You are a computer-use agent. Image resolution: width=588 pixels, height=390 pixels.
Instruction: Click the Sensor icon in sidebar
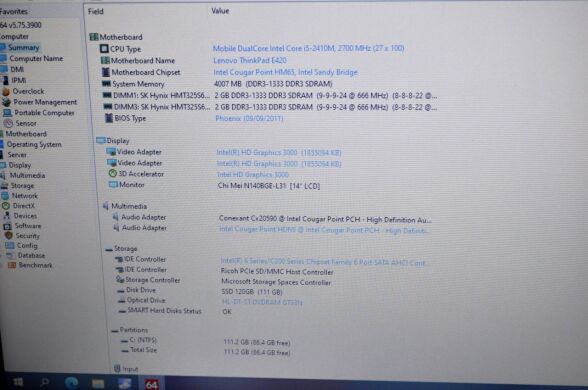8,123
